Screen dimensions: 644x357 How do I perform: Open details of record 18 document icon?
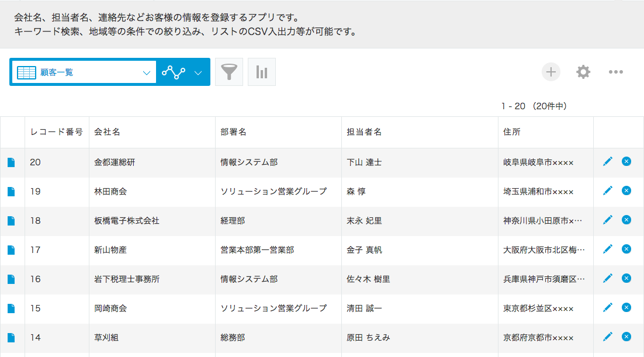tap(11, 221)
